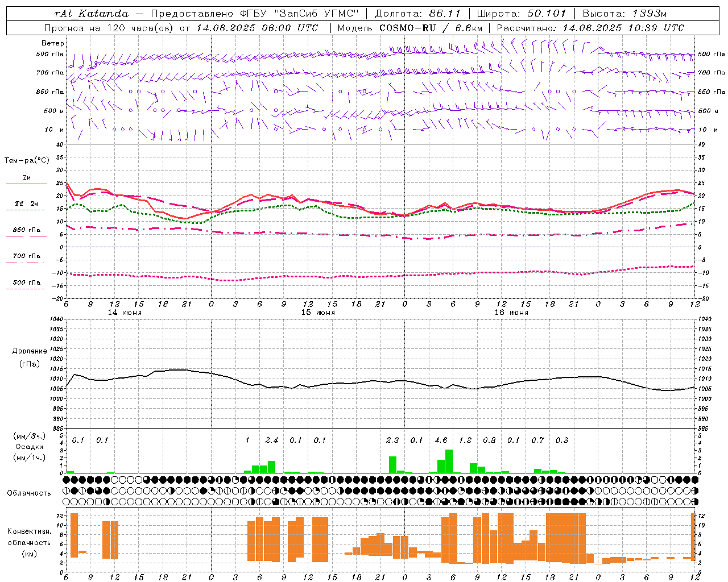728x582 pixels.
Task: Click the 'Предоставлено ФГБУ "ЗапСиб УГМС"' provider text
Action: [x=255, y=14]
